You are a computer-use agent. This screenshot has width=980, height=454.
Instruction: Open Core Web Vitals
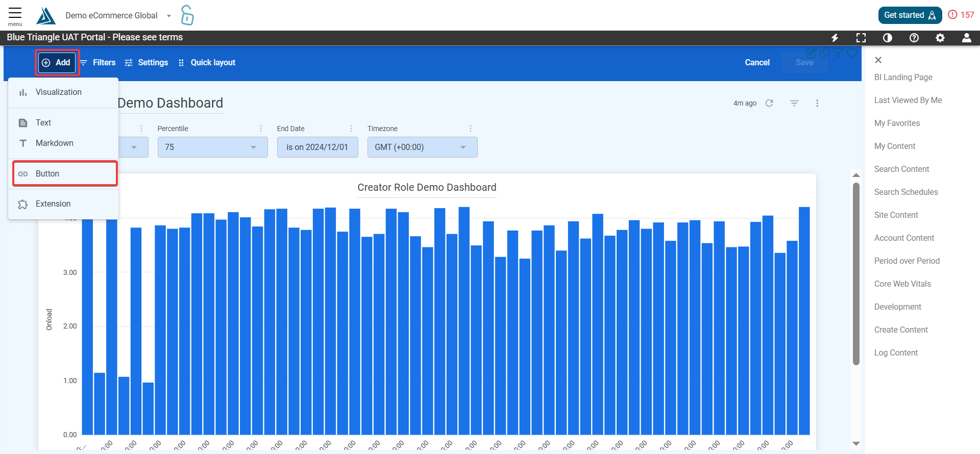(x=902, y=284)
